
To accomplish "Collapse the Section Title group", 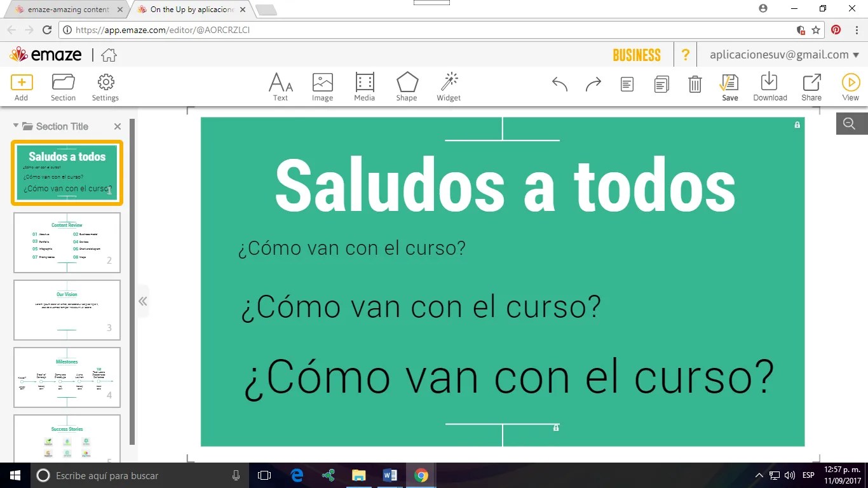I will [16, 126].
